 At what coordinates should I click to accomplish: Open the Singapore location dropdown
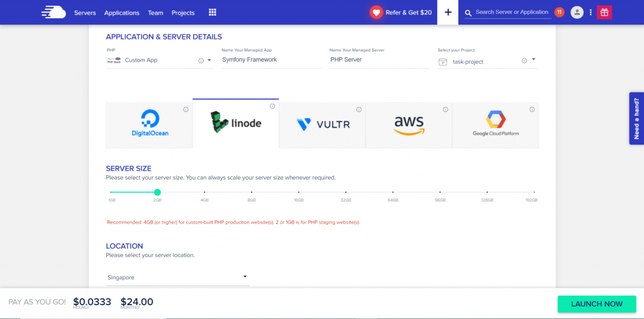click(178, 278)
